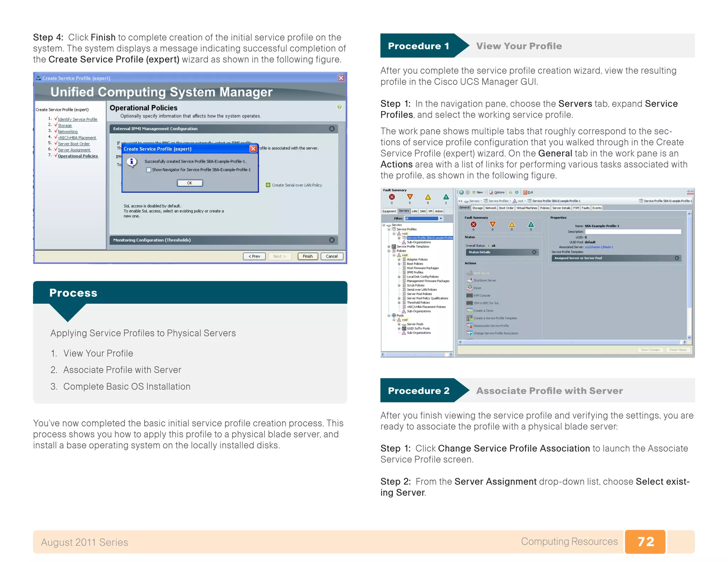
Task: Click OK in the success dialog
Action: (190, 183)
